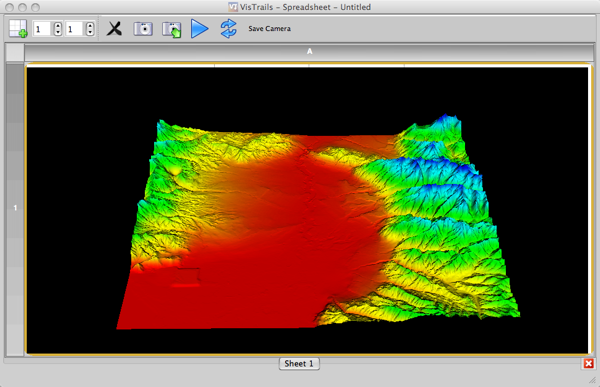This screenshot has height=387, width=600.
Task: Increase the second column count stepper
Action: 90,26
